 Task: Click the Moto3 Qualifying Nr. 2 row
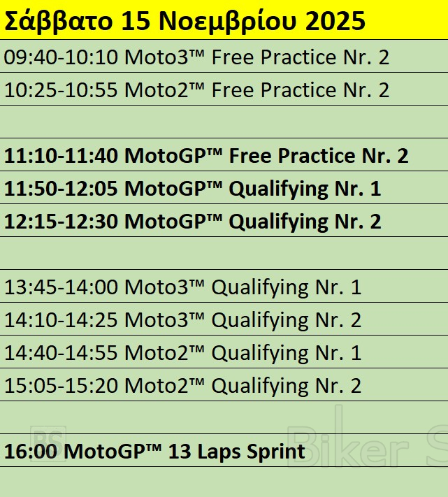click(182, 320)
